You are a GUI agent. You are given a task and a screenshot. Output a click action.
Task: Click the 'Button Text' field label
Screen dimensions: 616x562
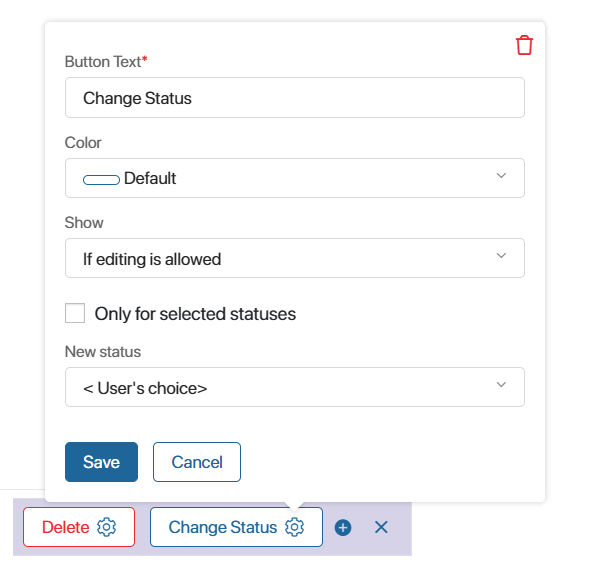click(103, 62)
